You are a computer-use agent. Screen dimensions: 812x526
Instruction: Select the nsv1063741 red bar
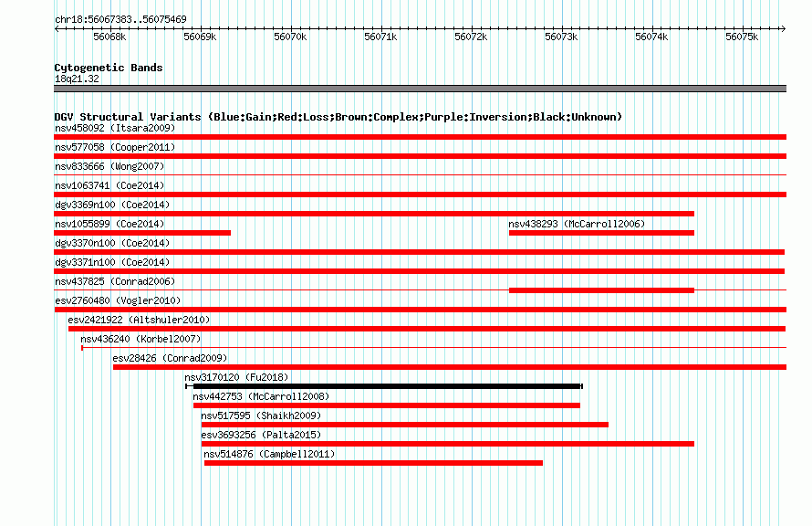[x=420, y=195]
